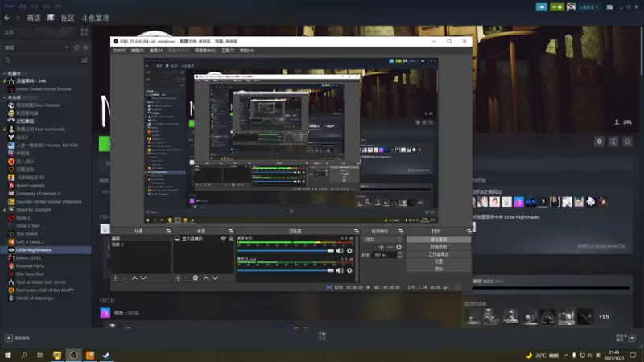The image size is (644, 362).
Task: Move source down with the down arrow in OBS Sources panel
Action: pos(215,278)
